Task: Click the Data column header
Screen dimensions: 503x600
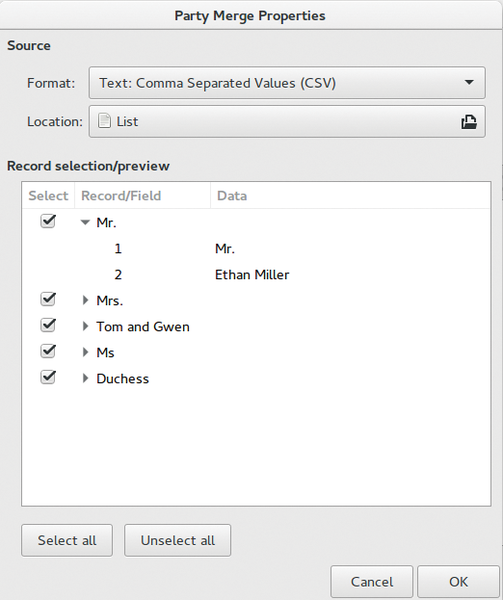Action: point(350,196)
